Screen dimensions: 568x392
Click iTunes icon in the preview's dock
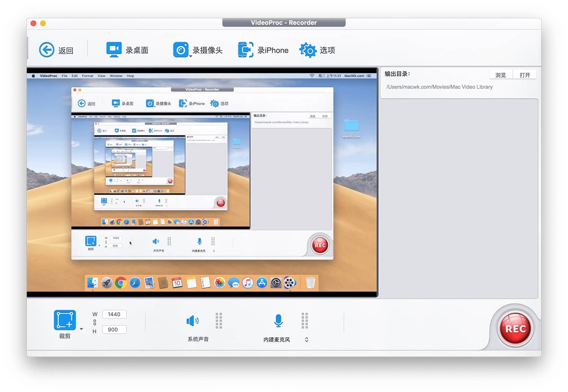(x=248, y=282)
